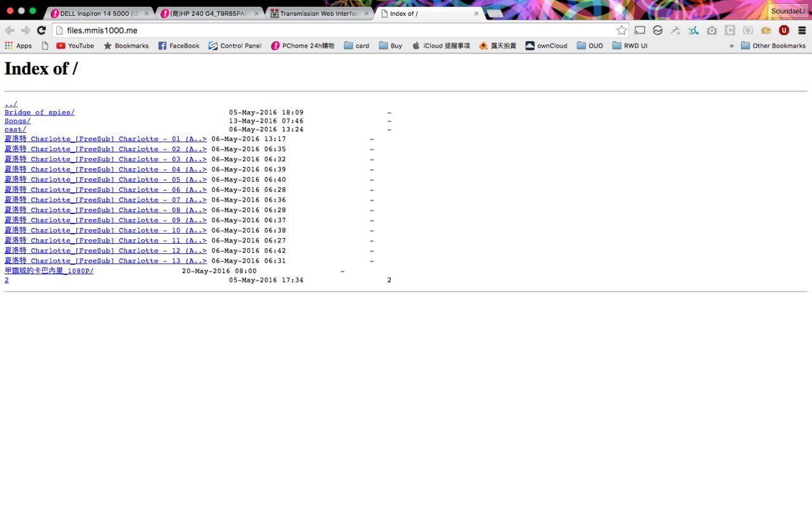
Task: Open the YouTube bookmark
Action: (x=75, y=46)
